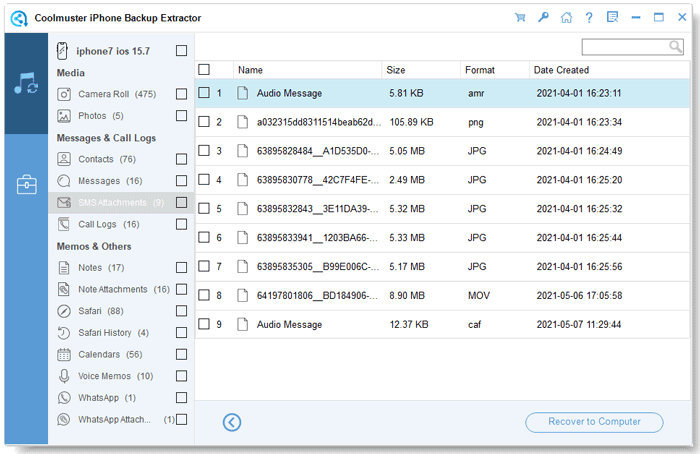Check the Safari History checkbox
The width and height of the screenshot is (700, 454).
pos(181,333)
